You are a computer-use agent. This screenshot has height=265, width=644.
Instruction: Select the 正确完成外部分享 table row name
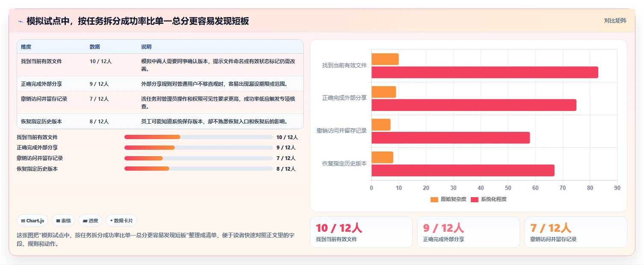[x=41, y=84]
